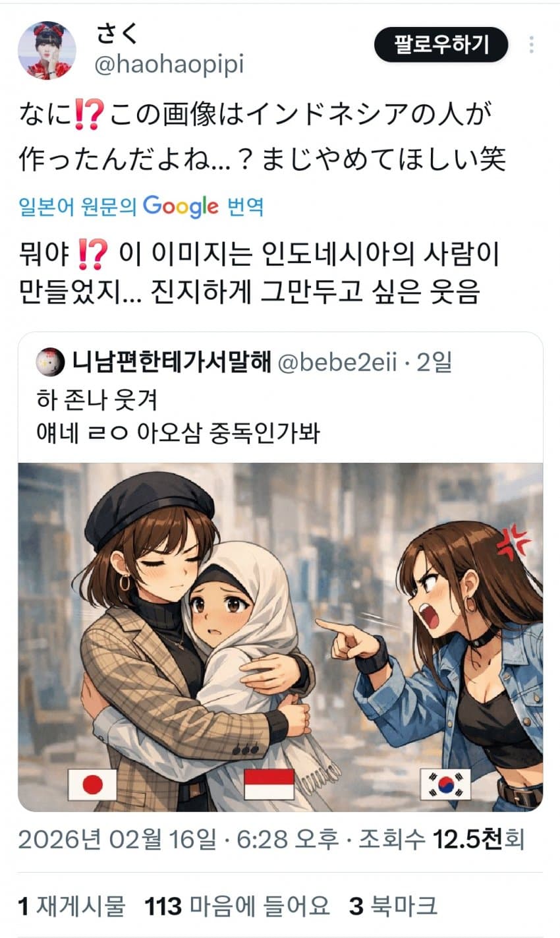Viewport: 560px width, 938px height.
Task: Open the さく profile avatar
Action: [47, 50]
